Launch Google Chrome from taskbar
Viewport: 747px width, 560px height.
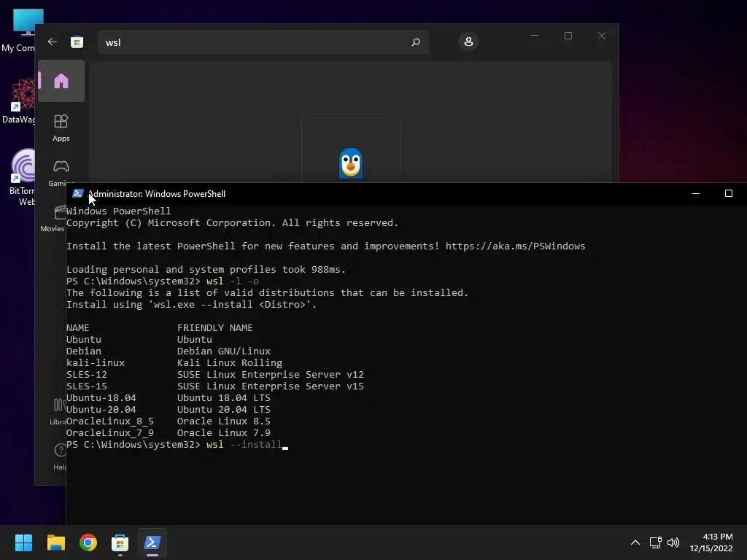tap(88, 542)
